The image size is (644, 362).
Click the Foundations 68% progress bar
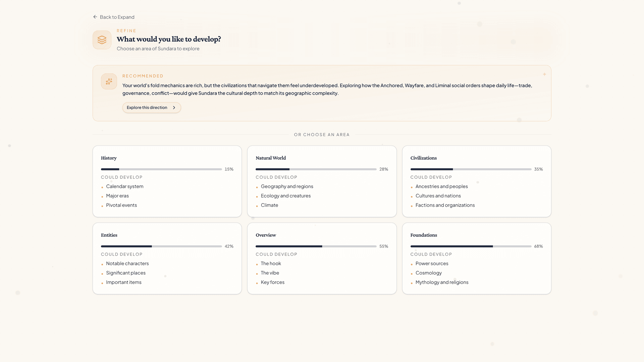coord(471,246)
